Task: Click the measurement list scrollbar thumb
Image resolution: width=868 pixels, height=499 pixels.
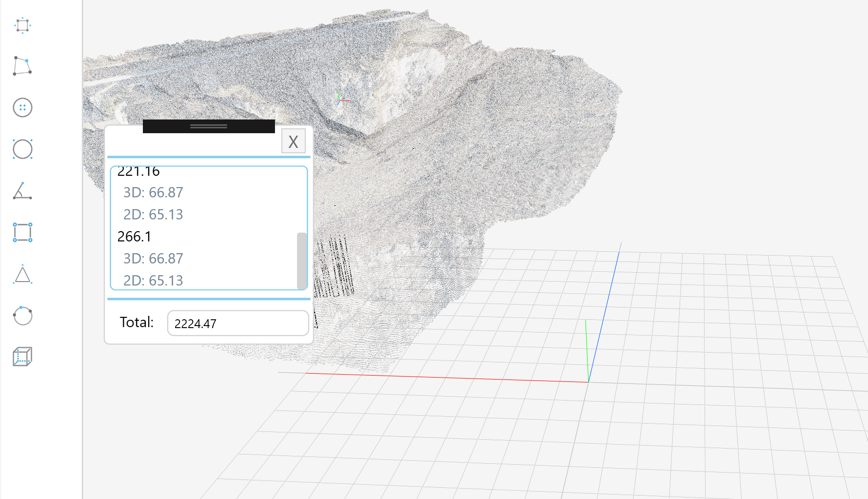Action: (x=302, y=261)
